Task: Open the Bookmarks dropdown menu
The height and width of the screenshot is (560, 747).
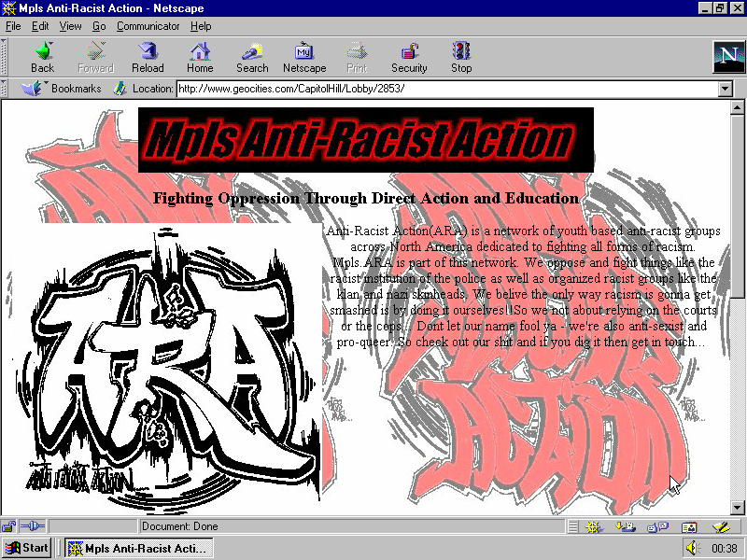Action: pyautogui.click(x=62, y=90)
